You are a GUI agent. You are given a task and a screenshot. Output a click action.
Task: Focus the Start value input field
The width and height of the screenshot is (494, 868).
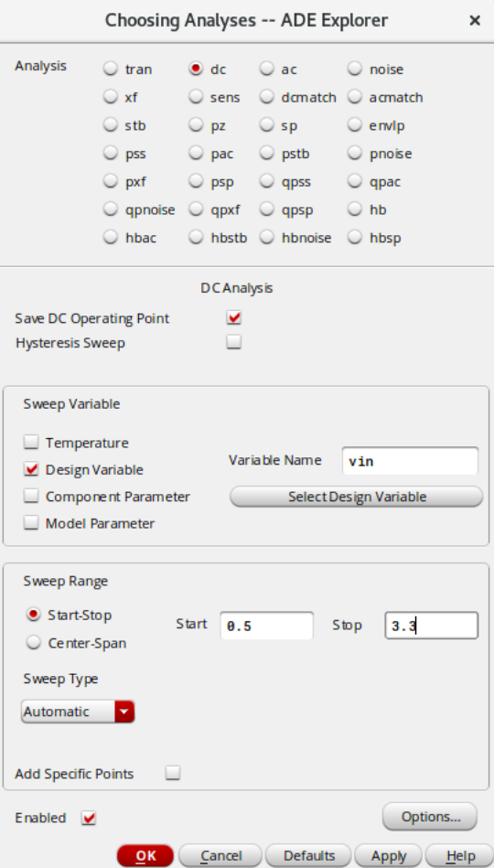point(266,626)
